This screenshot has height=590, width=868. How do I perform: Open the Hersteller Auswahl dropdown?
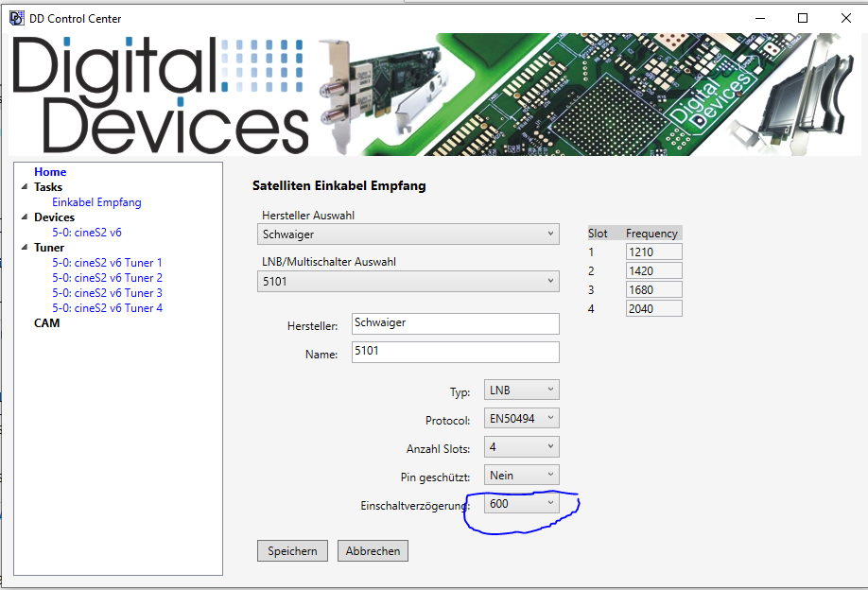coord(408,234)
